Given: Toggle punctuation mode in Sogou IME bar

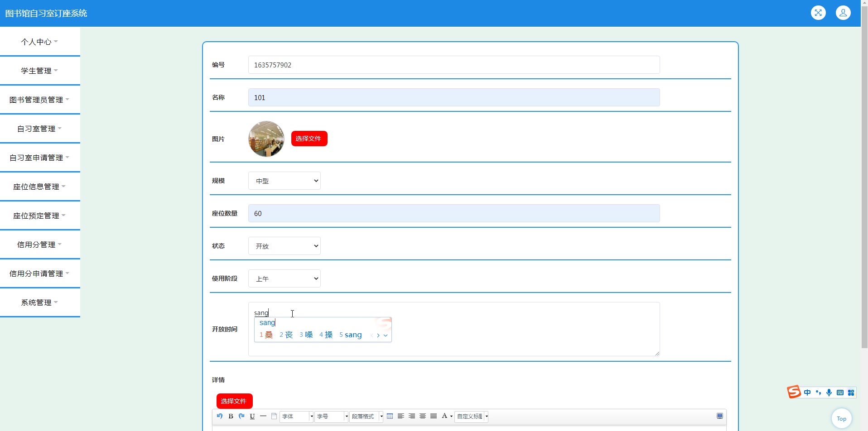Looking at the screenshot, I should pyautogui.click(x=819, y=392).
